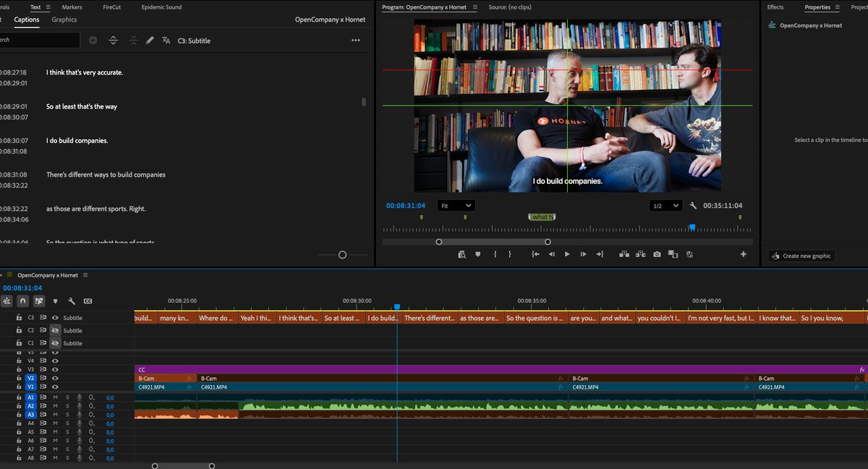Select the Graphics tab in Text panel
Viewport: 868px width, 469px height.
(x=64, y=20)
